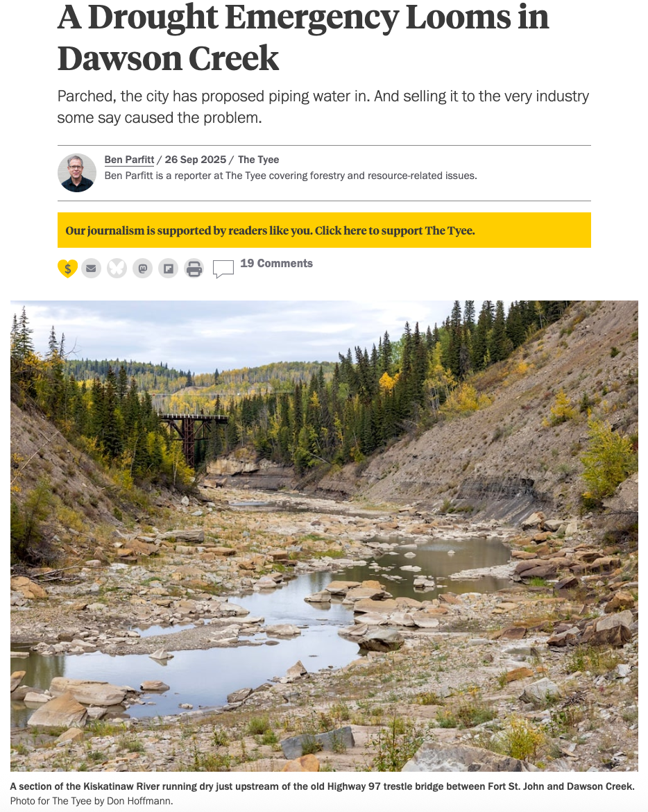Image resolution: width=648 pixels, height=812 pixels.
Task: Open The Tyee publication link
Action: pyautogui.click(x=257, y=159)
